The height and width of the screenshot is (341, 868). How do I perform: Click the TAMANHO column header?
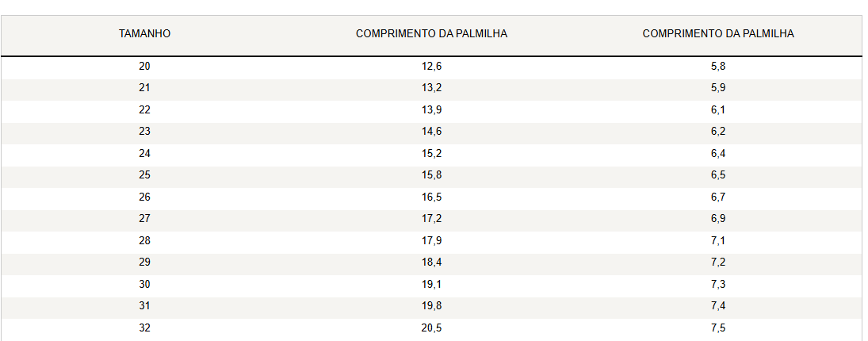(144, 34)
